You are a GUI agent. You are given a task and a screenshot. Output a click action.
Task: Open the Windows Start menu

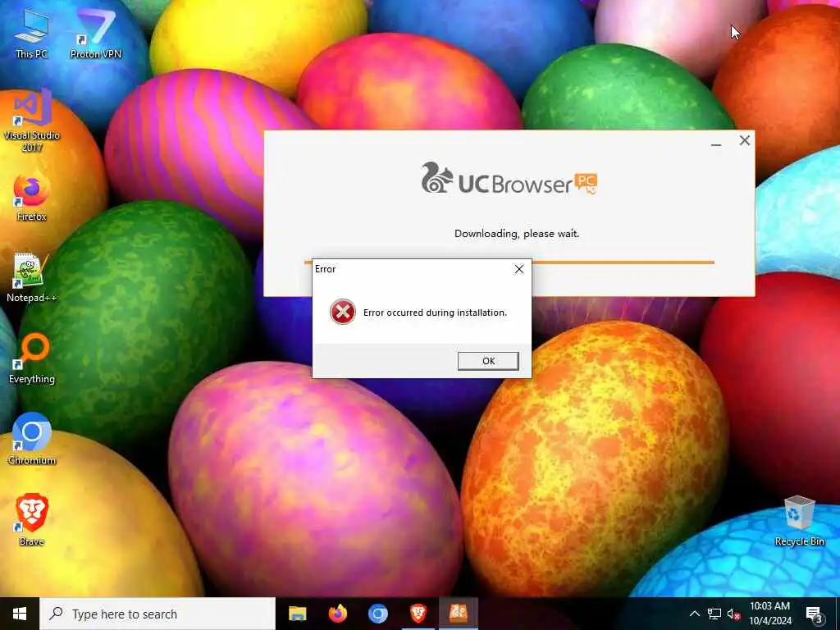(x=20, y=614)
